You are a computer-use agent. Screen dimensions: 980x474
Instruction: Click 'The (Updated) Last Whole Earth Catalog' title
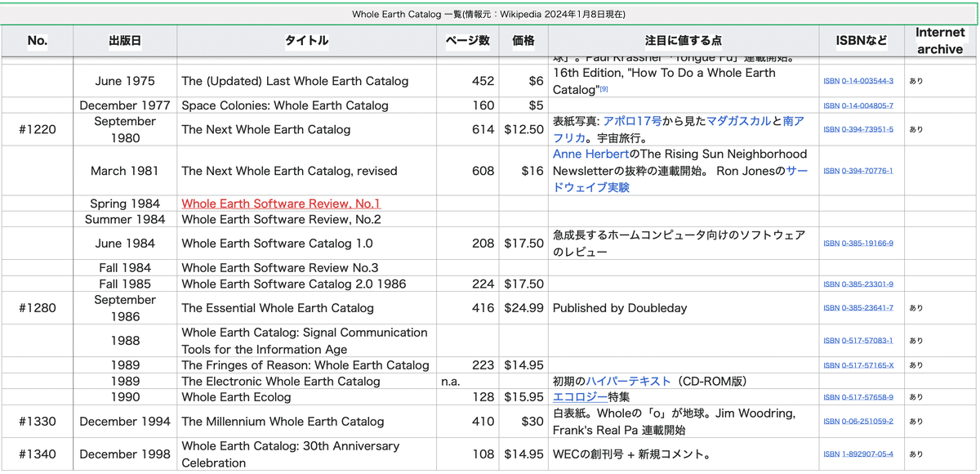(295, 81)
